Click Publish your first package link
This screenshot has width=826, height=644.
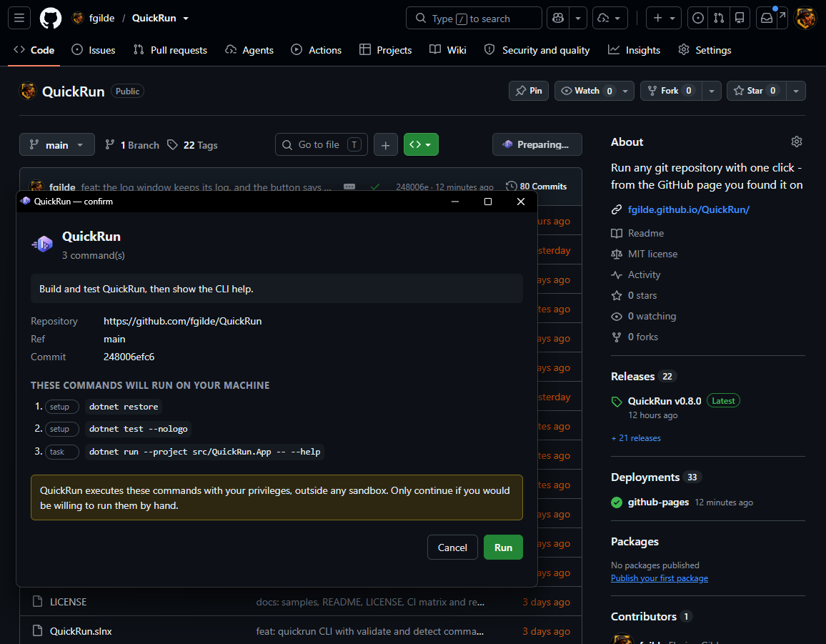(660, 578)
